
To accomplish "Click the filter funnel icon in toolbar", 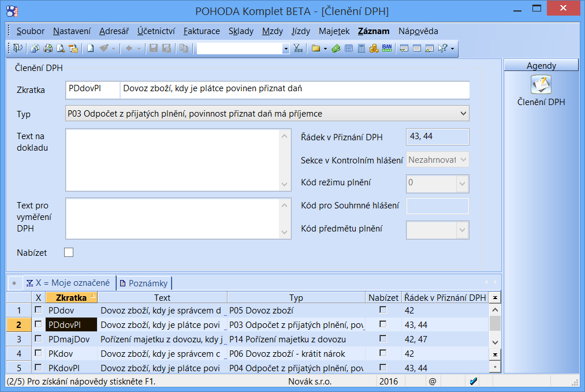I will click(298, 48).
